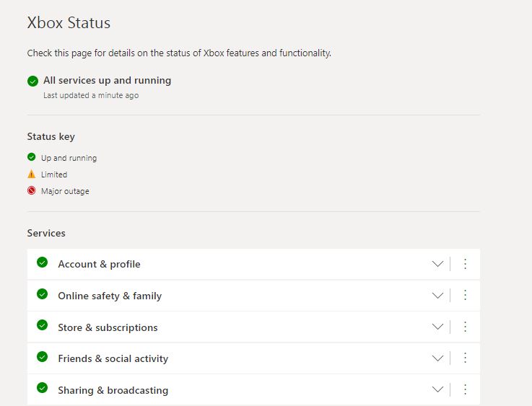Click the green check beside Sharing & broadcasting
The image size is (532, 406).
(42, 388)
